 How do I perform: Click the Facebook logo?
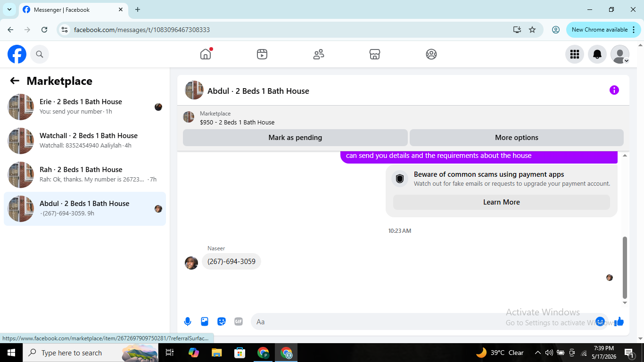point(17,54)
